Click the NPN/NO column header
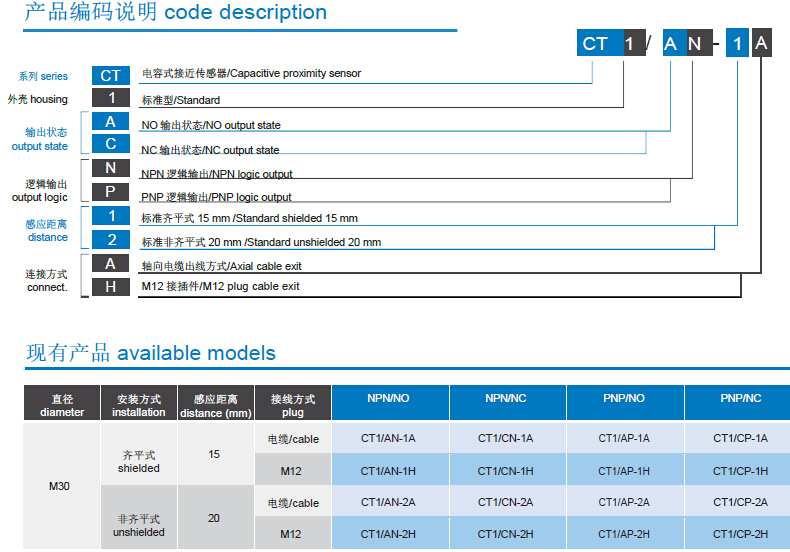This screenshot has width=790, height=552. click(x=389, y=399)
